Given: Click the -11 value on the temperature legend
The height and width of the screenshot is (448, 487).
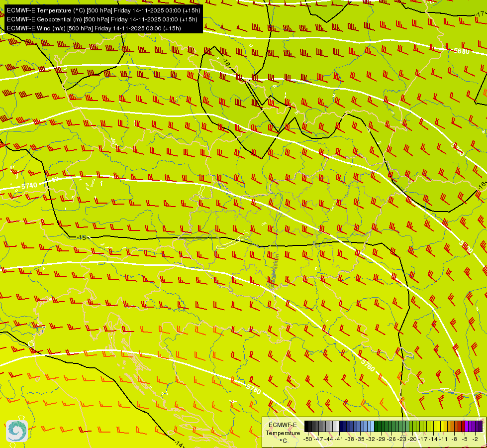Looking at the screenshot, I should pos(443,439).
